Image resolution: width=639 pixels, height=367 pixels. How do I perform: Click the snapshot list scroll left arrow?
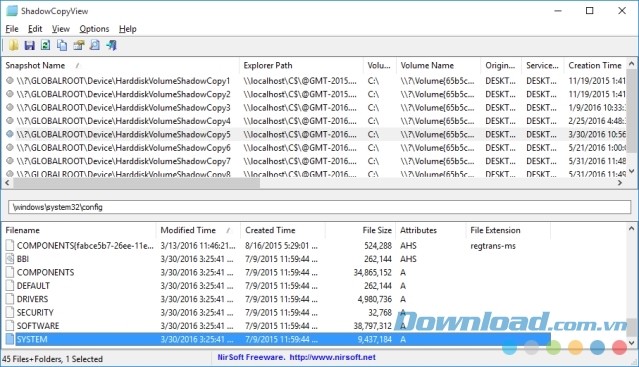point(7,183)
